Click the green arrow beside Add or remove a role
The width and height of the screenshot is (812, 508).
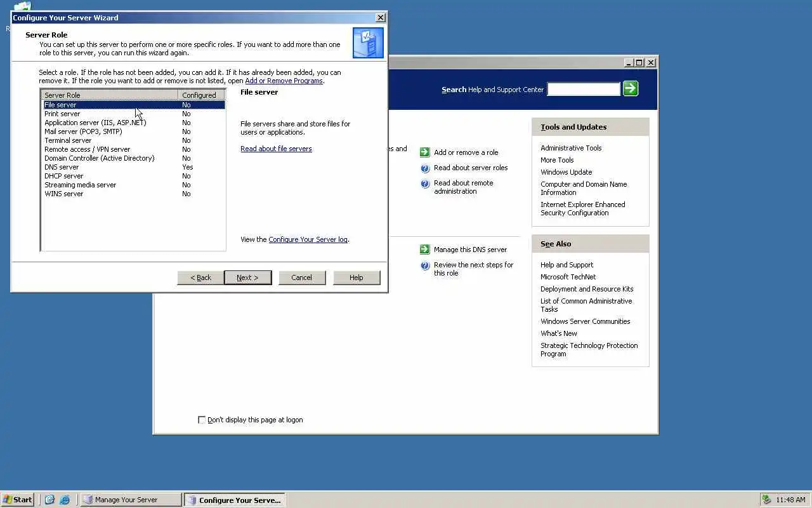point(425,152)
